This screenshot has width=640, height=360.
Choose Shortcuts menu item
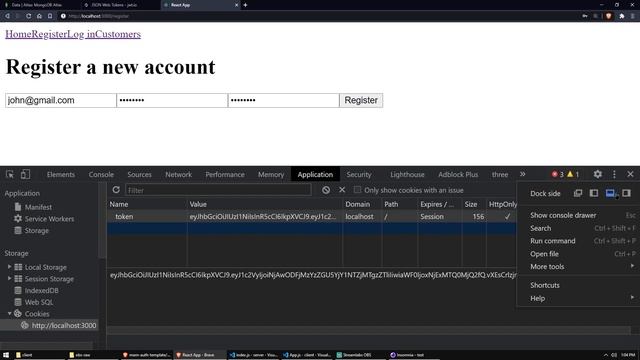point(578,285)
